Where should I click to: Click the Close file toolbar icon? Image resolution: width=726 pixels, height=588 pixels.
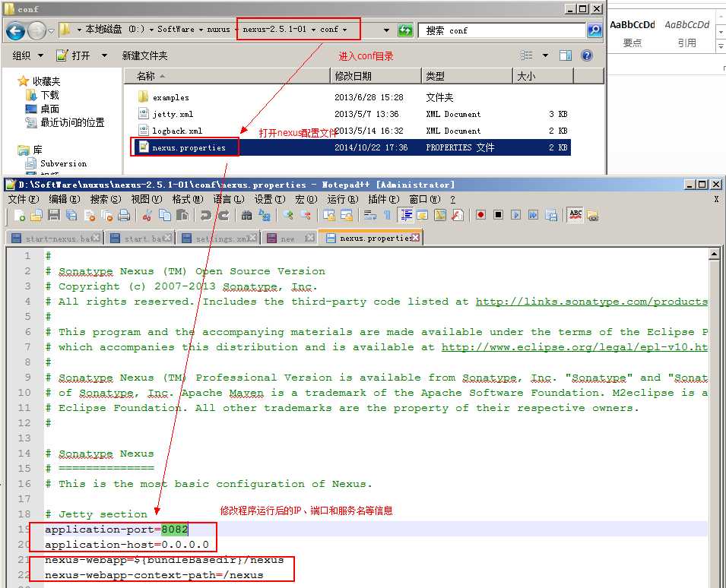(90, 215)
